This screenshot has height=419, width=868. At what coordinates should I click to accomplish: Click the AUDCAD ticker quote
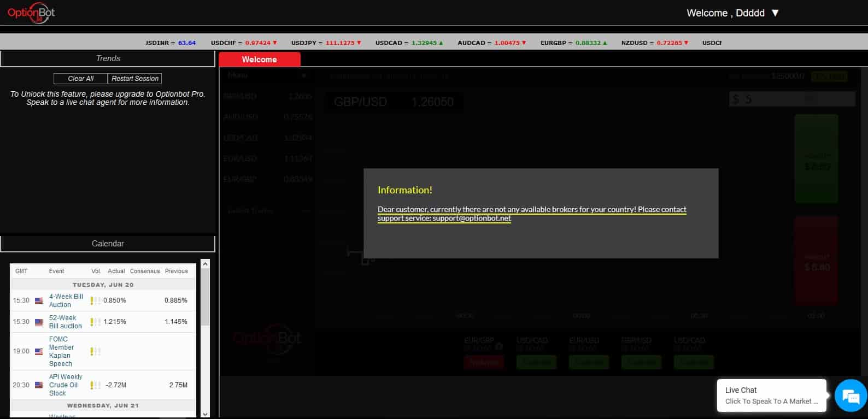click(492, 43)
